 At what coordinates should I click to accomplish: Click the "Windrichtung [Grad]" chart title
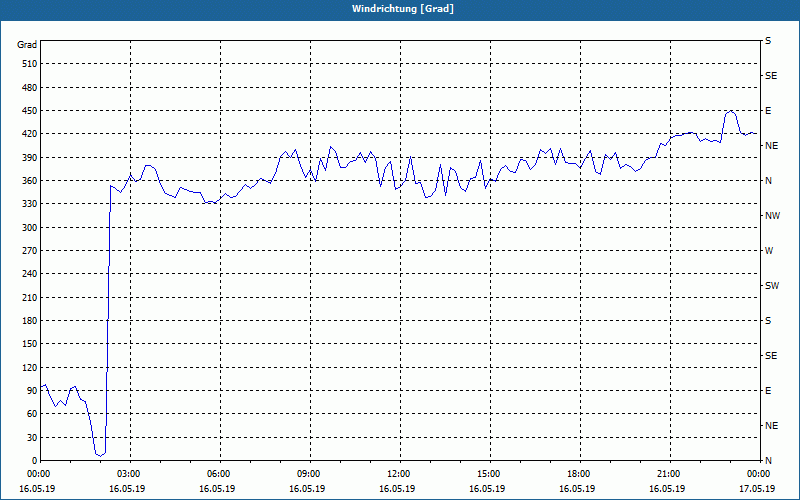(403, 9)
